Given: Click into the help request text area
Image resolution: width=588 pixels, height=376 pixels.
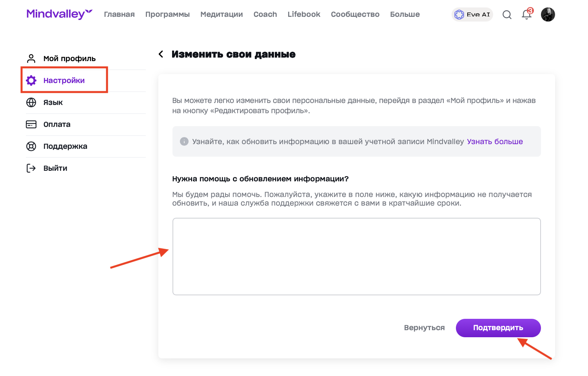Looking at the screenshot, I should (x=356, y=256).
